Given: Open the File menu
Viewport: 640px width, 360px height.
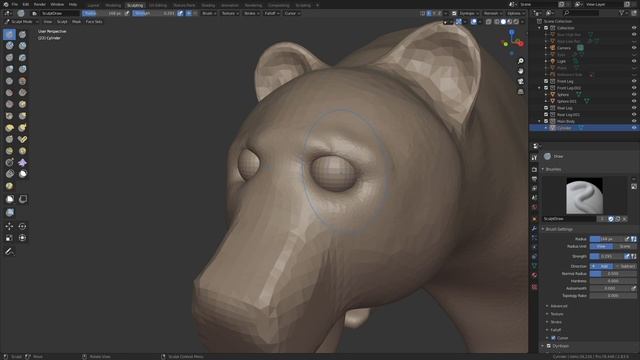Looking at the screenshot, I should point(15,4).
